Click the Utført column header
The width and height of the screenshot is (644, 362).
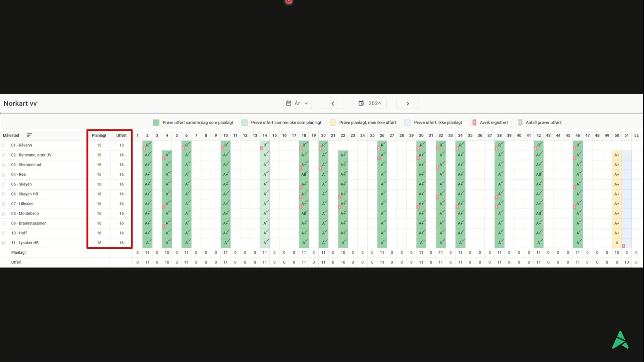(x=121, y=135)
